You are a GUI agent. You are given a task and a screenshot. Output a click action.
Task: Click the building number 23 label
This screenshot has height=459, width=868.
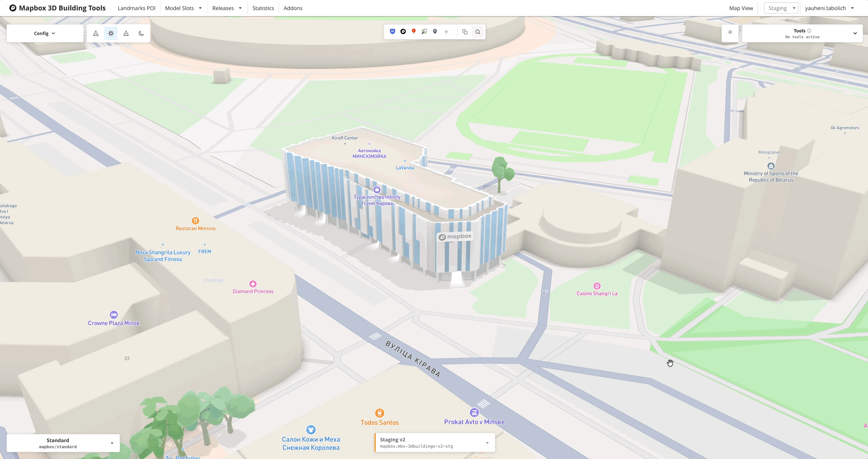[x=127, y=358]
